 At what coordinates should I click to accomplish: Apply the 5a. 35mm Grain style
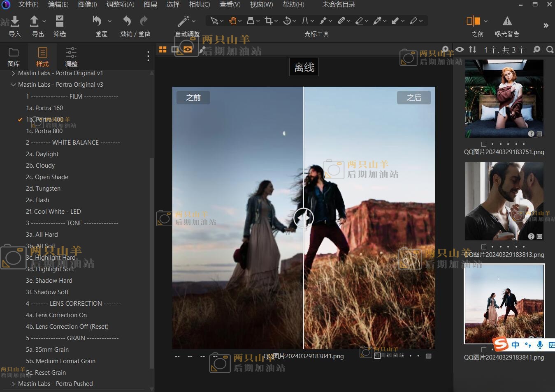pyautogui.click(x=47, y=350)
